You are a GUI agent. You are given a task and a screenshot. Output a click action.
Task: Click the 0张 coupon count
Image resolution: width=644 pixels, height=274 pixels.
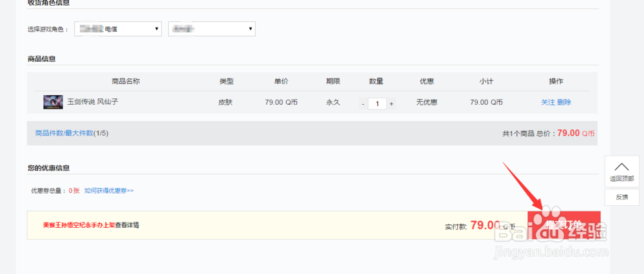tap(74, 190)
